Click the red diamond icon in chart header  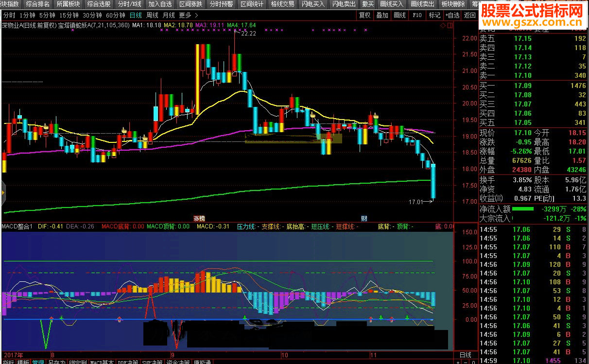tap(443, 25)
